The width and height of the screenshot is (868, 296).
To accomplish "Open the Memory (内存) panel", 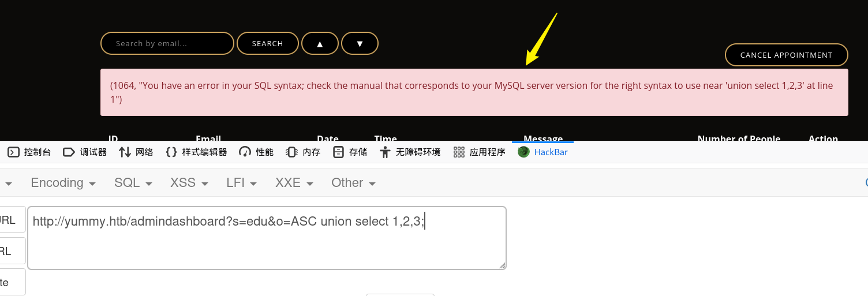I will (303, 152).
